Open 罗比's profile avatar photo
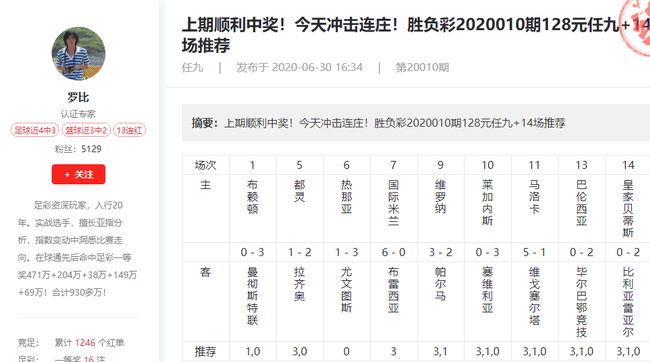 pyautogui.click(x=78, y=54)
